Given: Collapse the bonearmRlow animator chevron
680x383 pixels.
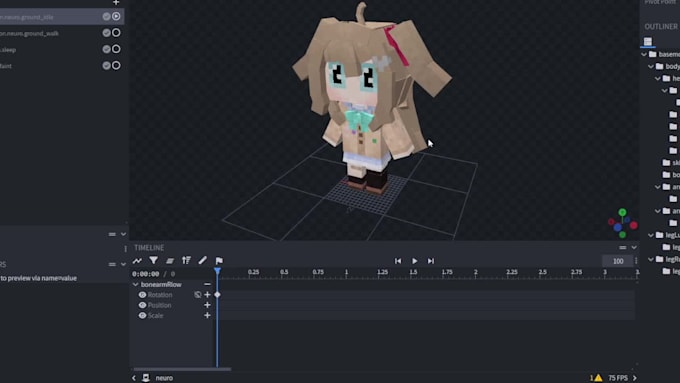Looking at the screenshot, I should (x=135, y=285).
